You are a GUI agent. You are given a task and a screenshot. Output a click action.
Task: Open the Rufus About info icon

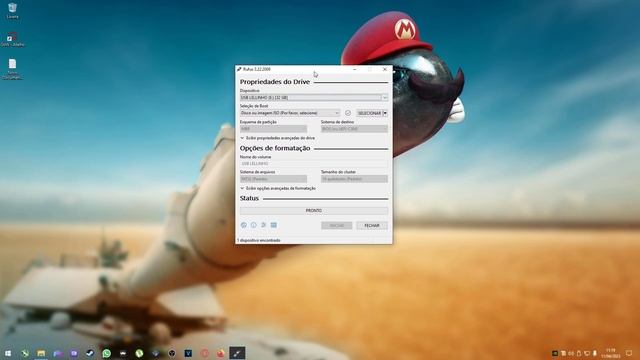pyautogui.click(x=253, y=225)
